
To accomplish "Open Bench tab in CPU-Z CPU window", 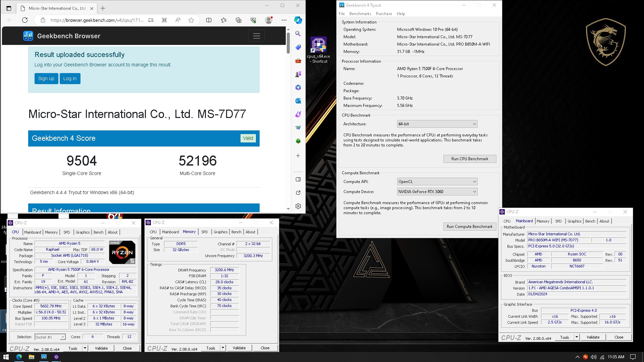I will (98, 232).
